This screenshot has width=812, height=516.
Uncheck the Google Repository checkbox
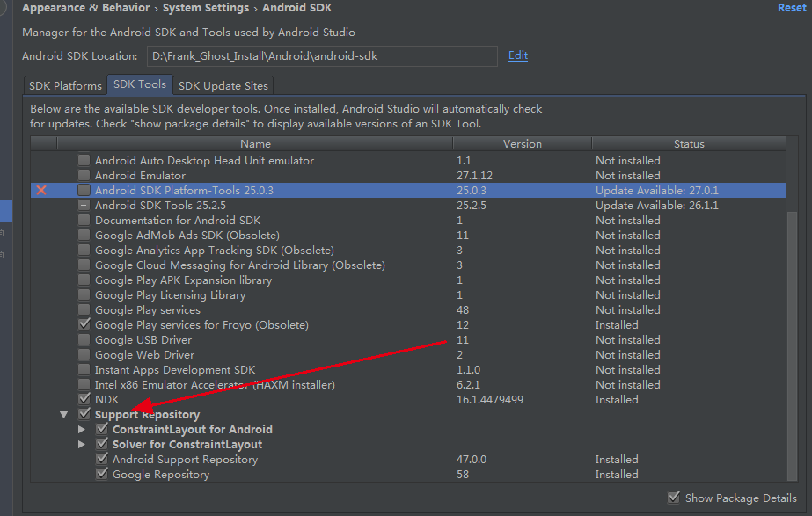click(x=102, y=474)
